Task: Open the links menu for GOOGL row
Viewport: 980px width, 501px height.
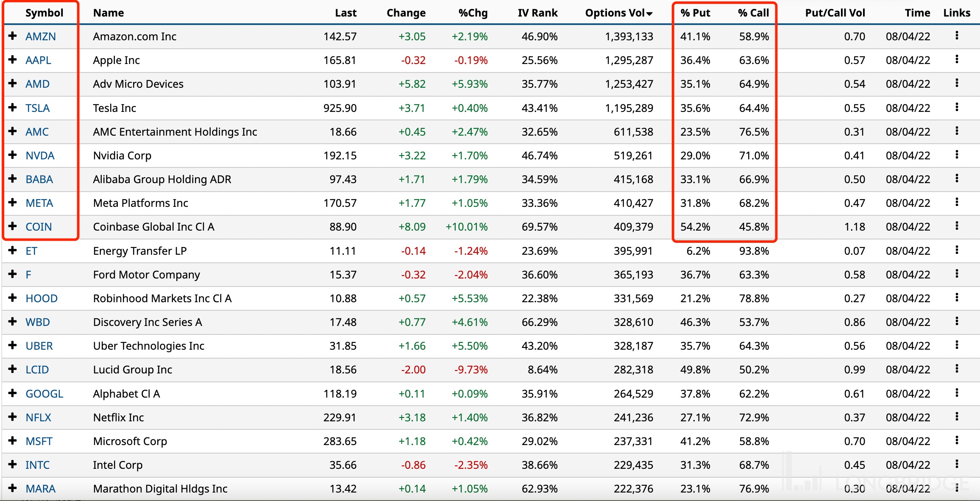Action: click(x=957, y=393)
